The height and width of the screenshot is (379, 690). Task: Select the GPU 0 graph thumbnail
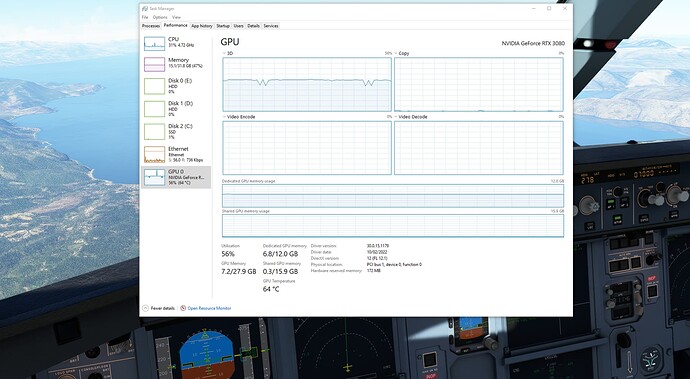[154, 177]
